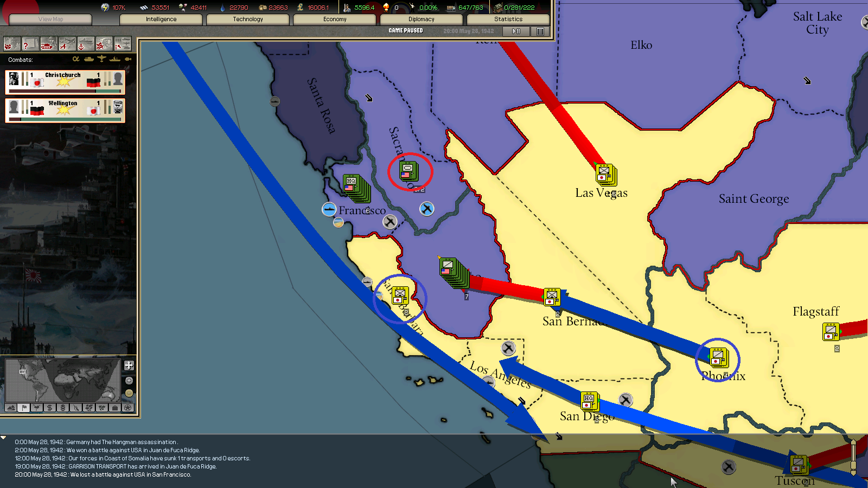Image resolution: width=868 pixels, height=488 pixels.
Task: Zoom out with the minimap minus button
Action: (x=129, y=393)
